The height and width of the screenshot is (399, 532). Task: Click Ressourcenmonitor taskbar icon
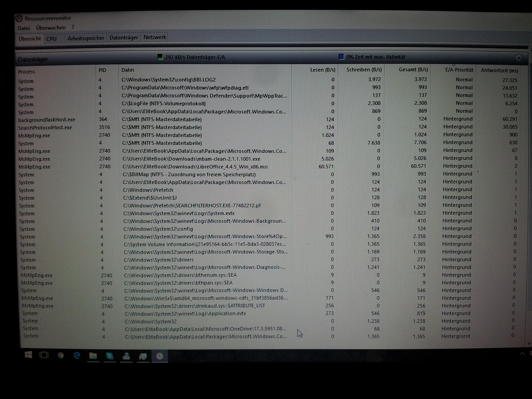(159, 356)
